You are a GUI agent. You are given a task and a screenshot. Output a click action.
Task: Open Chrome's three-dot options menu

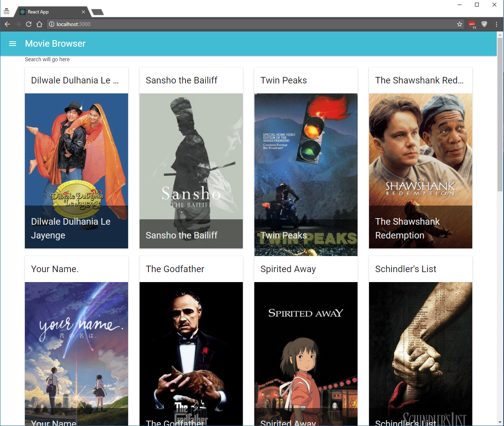tap(496, 24)
